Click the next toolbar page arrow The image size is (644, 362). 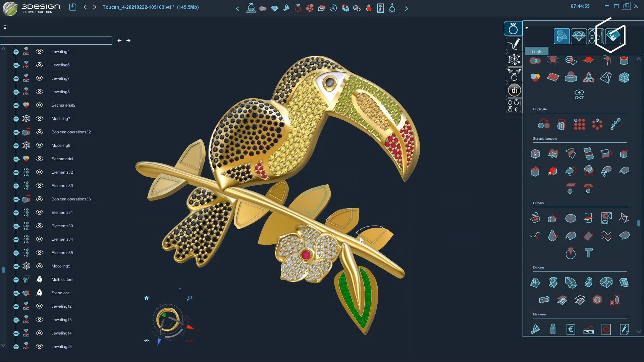click(406, 9)
